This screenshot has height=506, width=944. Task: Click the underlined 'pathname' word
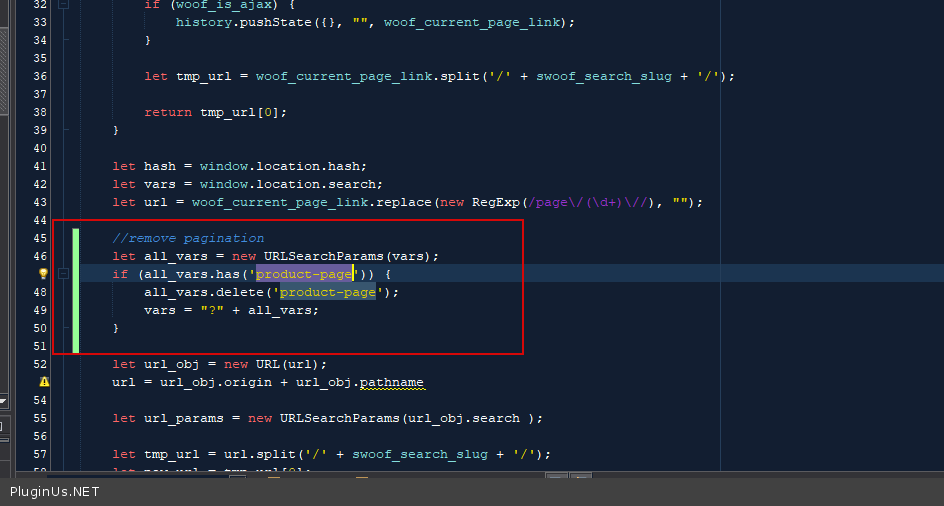tap(391, 382)
